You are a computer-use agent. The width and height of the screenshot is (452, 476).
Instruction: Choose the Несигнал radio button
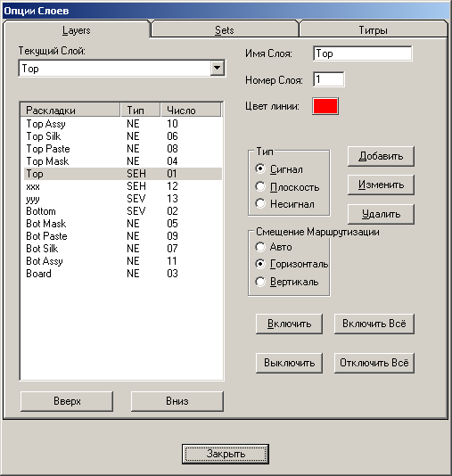[x=260, y=203]
